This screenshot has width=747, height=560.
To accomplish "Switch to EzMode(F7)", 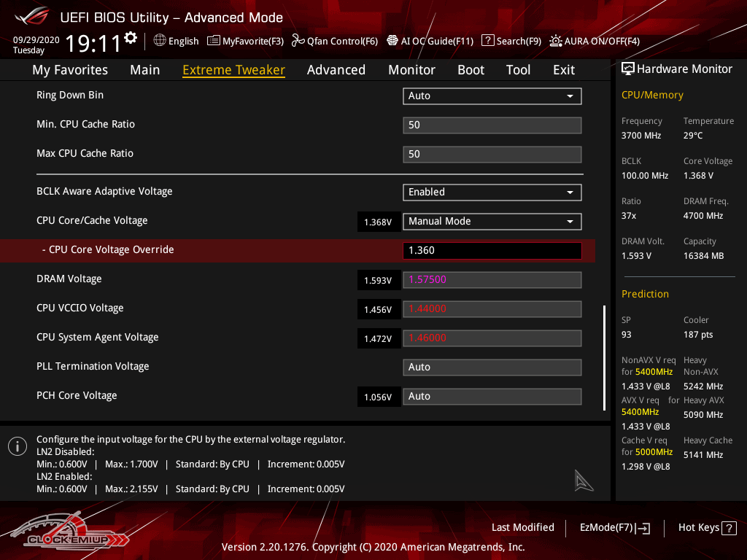I will [x=614, y=528].
